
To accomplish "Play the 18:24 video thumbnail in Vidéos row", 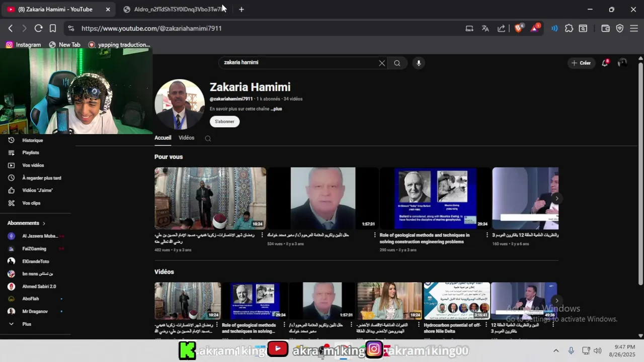I will [389, 301].
